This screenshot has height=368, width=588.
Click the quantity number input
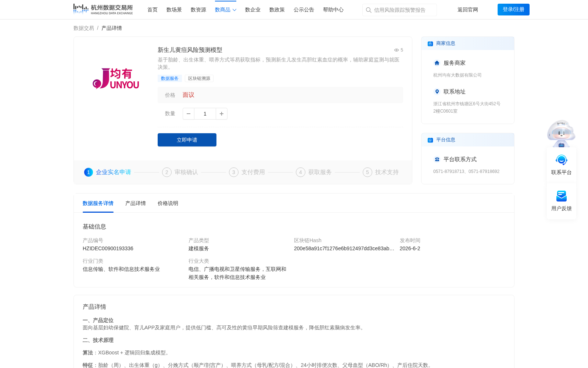pyautogui.click(x=205, y=114)
